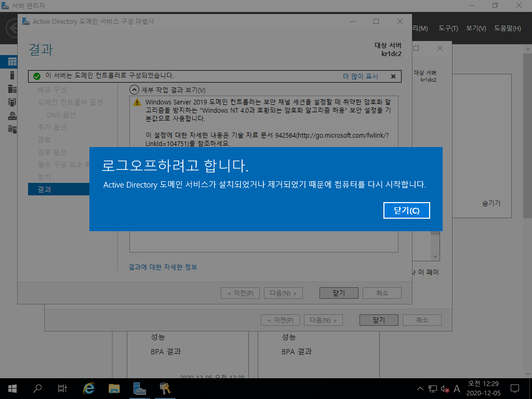The height and width of the screenshot is (399, 532).
Task: Open the 도움말(H) menu in Server Manager
Action: 507,29
